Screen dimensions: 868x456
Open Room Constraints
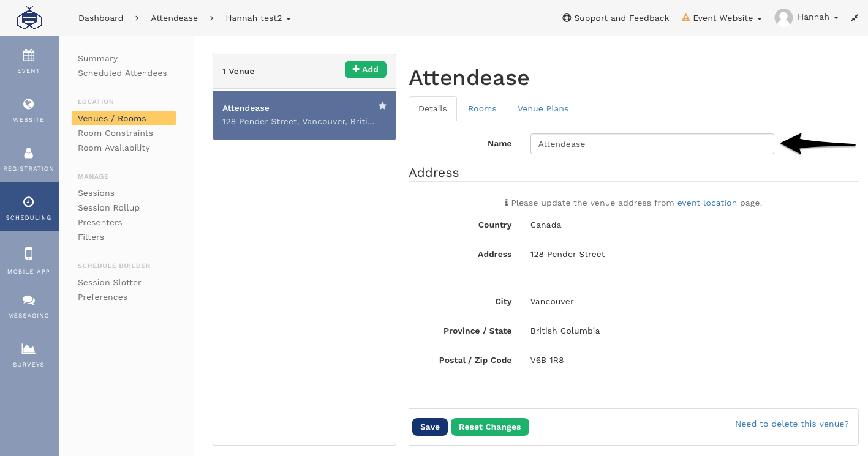(116, 133)
